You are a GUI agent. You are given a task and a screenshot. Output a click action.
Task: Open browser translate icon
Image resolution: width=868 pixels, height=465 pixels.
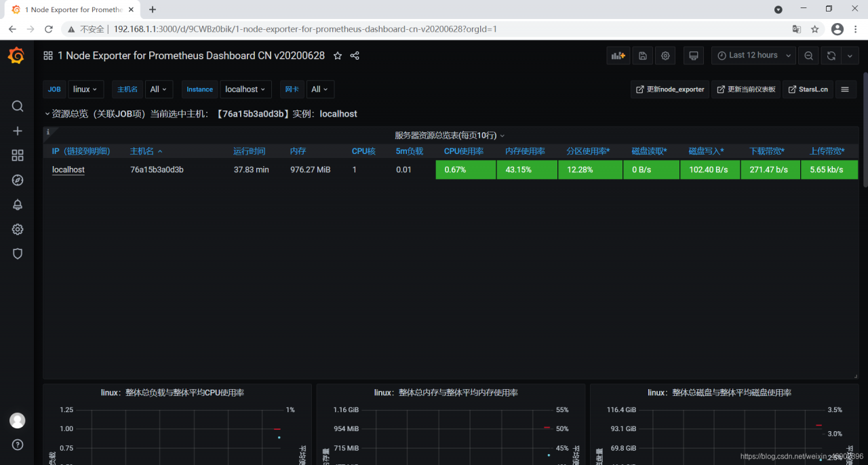(797, 29)
